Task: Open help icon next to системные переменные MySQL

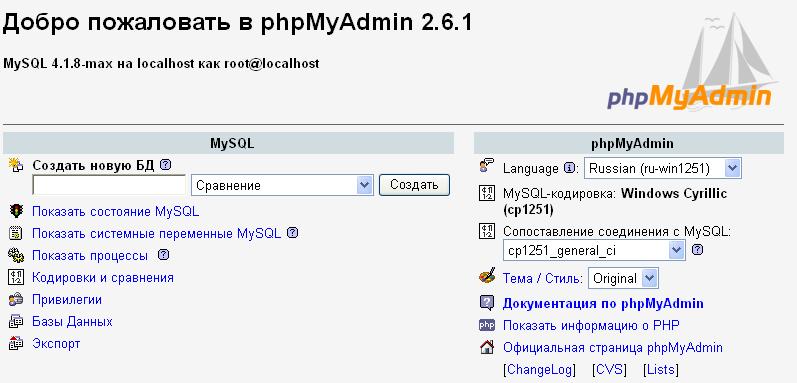Action: 292,233
